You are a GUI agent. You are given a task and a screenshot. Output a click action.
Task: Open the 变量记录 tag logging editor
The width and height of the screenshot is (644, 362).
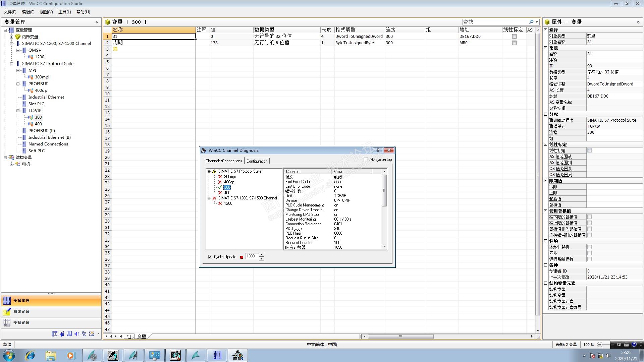(21, 322)
